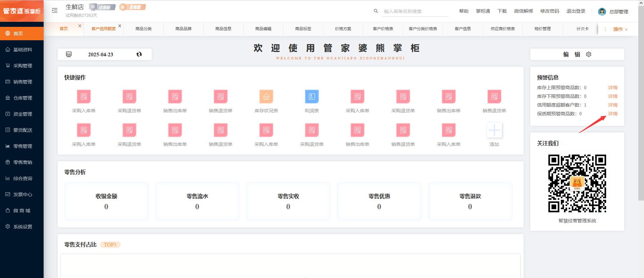
Task: Click 退出登录 in the top bar
Action: click(576, 11)
